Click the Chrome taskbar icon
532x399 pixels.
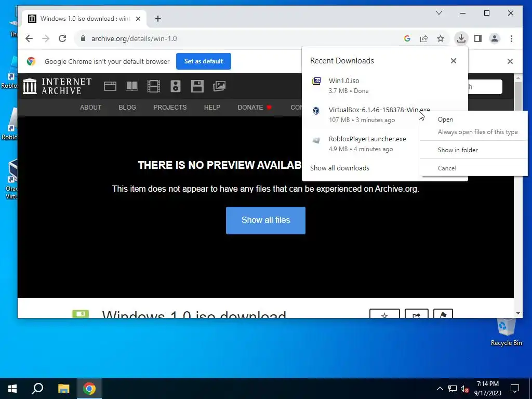[89, 389]
